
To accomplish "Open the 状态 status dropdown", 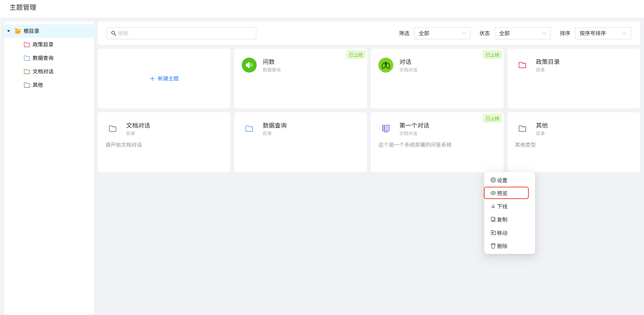I will click(x=522, y=33).
